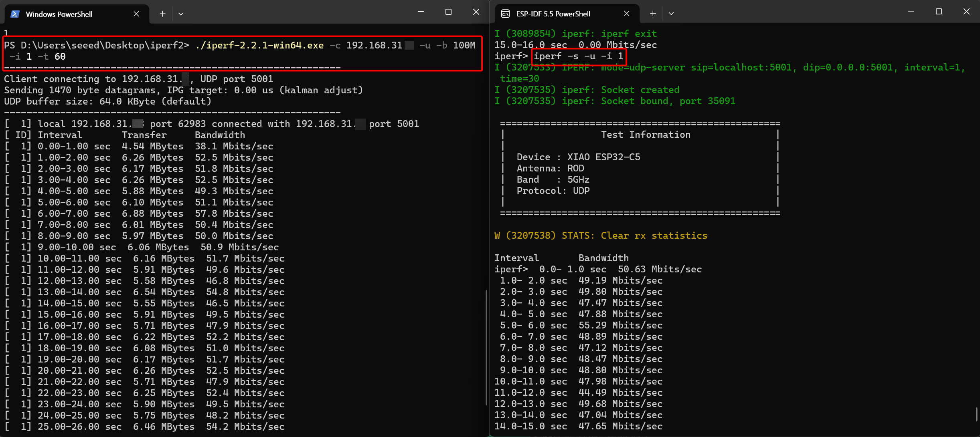The image size is (980, 437).
Task: Close the ESP-IDF PowerShell window
Action: [x=966, y=12]
